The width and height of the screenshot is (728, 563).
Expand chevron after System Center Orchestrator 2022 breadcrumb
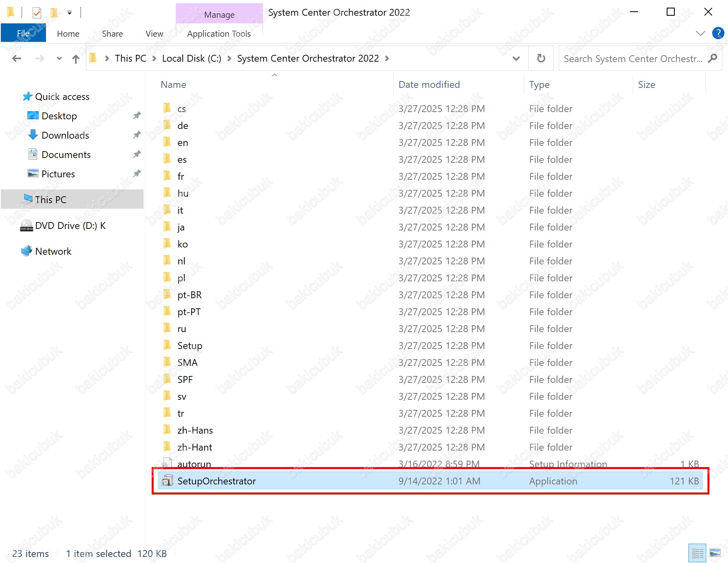click(387, 58)
